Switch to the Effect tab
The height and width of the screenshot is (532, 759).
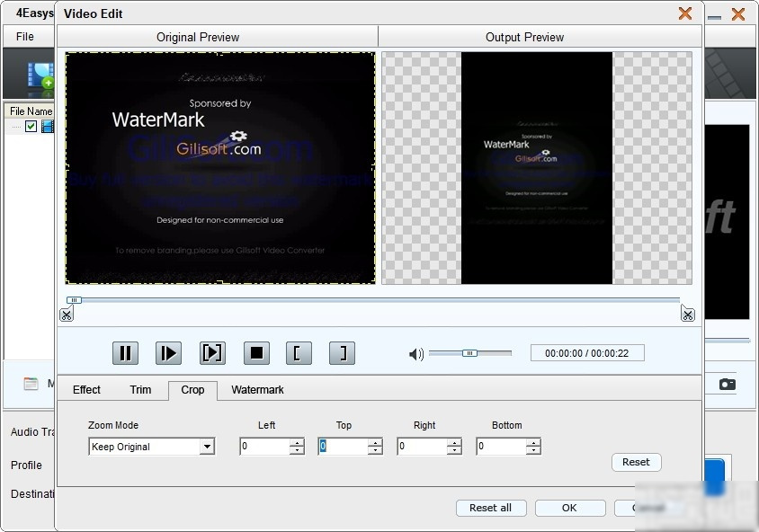click(x=86, y=390)
